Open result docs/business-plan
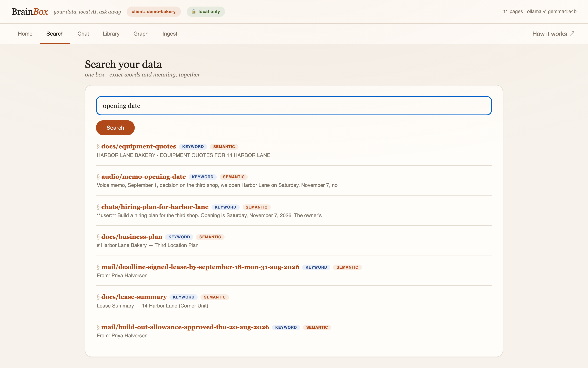Screen dimensions: 588x368 [x=132, y=237]
